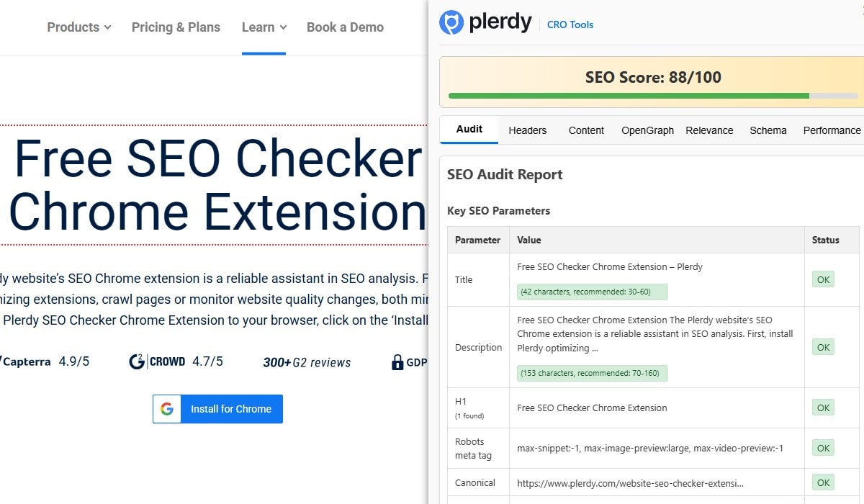Expand the Products dropdown menu
Screen dimensions: 864x504
click(78, 27)
